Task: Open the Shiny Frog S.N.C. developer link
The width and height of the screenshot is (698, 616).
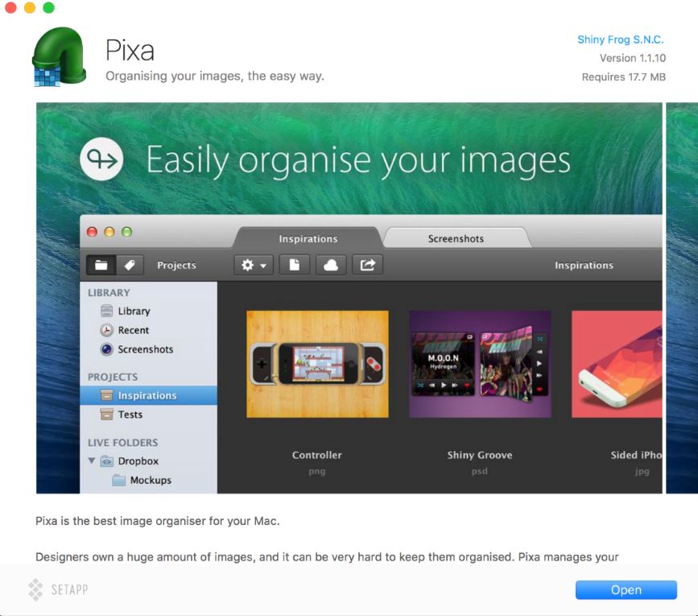Action: [x=621, y=39]
